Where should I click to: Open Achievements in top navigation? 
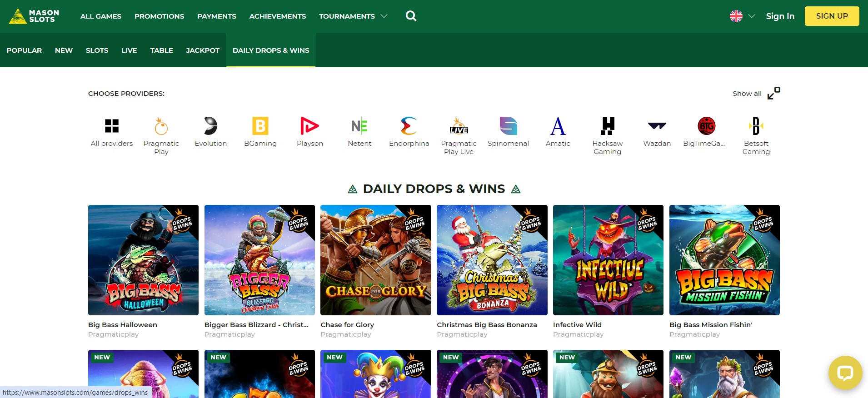278,16
